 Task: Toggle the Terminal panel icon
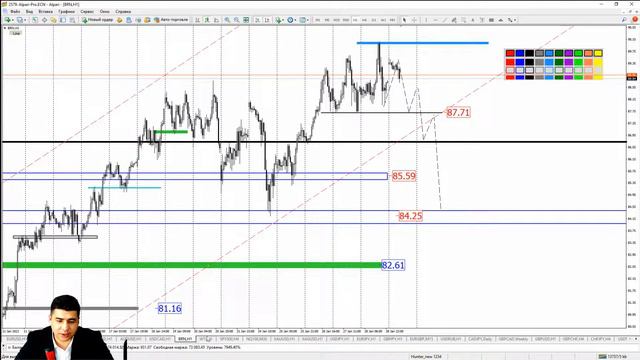[63, 20]
